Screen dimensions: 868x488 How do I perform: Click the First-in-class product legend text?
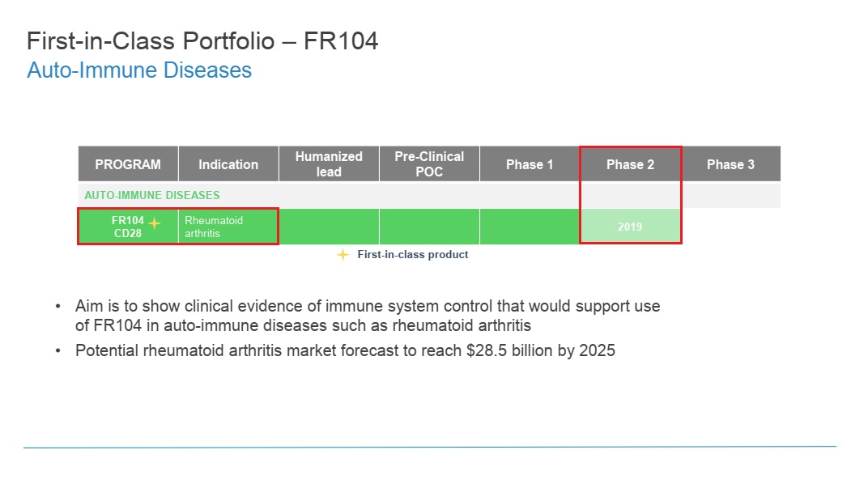tap(413, 254)
